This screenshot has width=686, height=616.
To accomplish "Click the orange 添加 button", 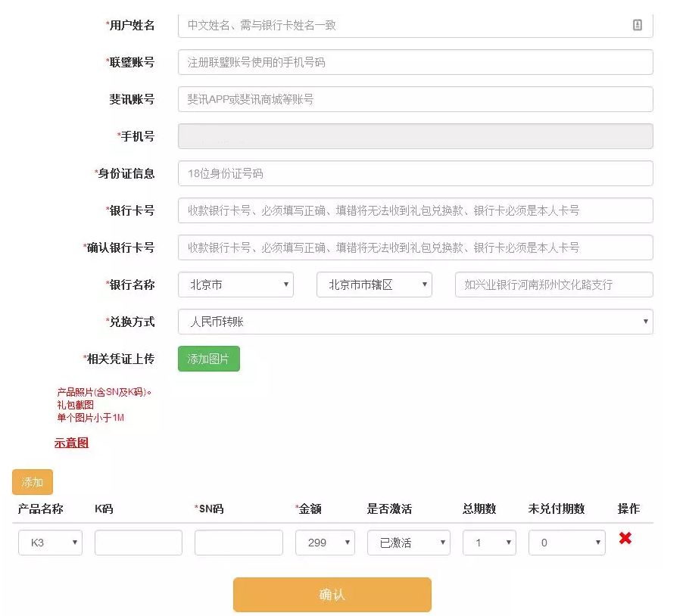I will click(x=33, y=482).
